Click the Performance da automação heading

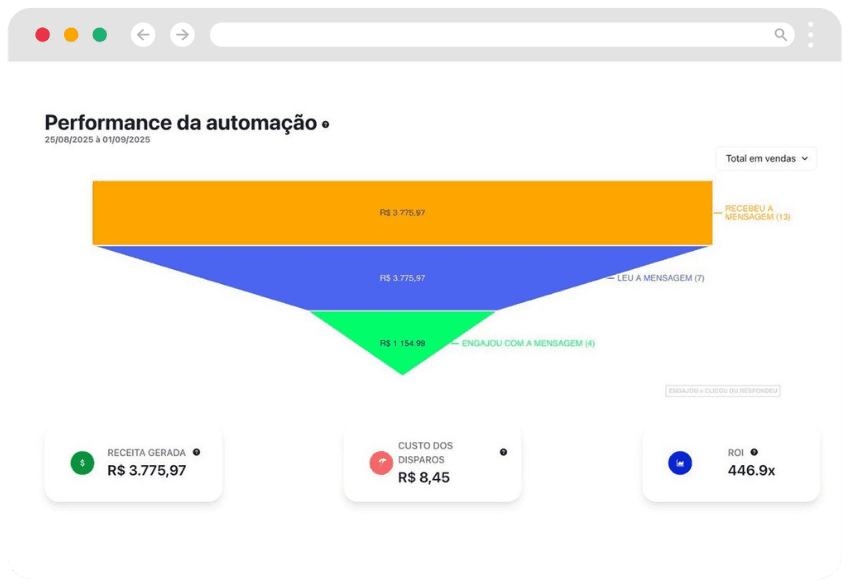pos(181,123)
